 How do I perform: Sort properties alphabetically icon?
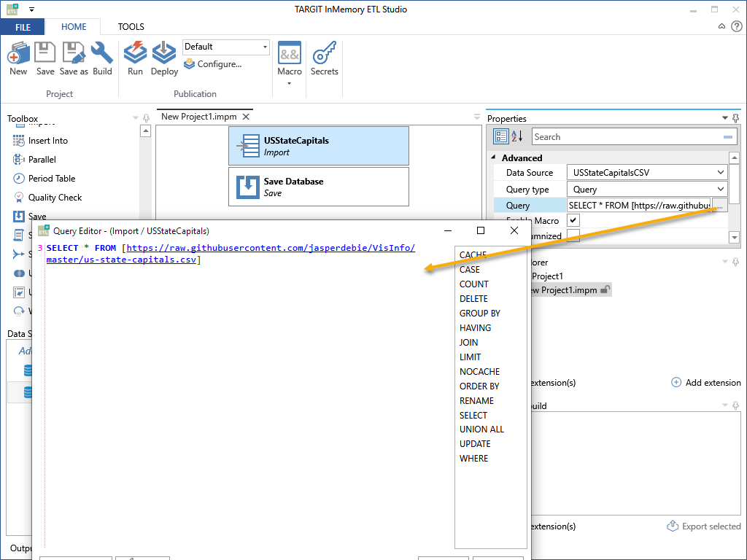(517, 136)
